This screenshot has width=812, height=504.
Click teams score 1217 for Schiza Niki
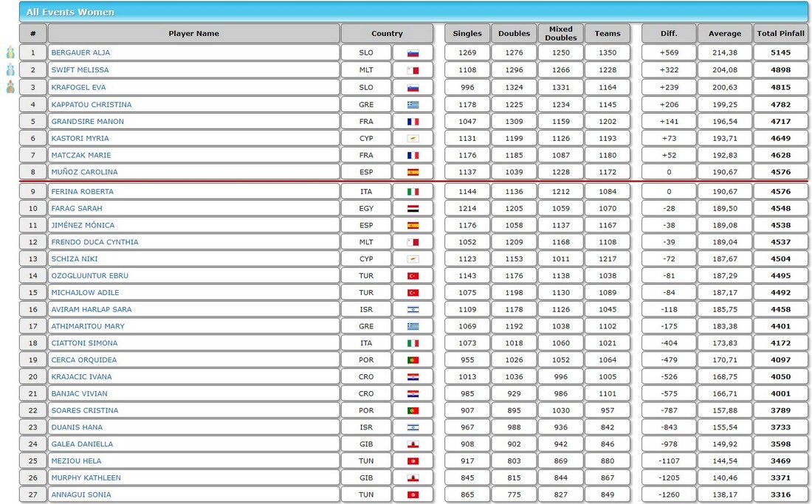(608, 259)
